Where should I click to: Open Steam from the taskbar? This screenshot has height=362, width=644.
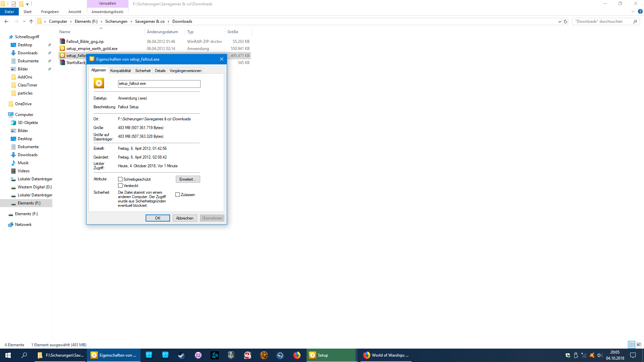pos(181,355)
